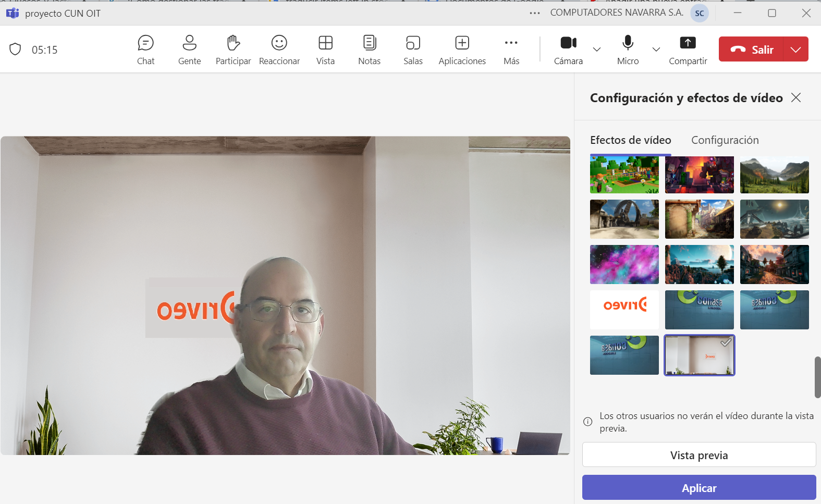Toggle the Cámara on or off

click(x=568, y=43)
